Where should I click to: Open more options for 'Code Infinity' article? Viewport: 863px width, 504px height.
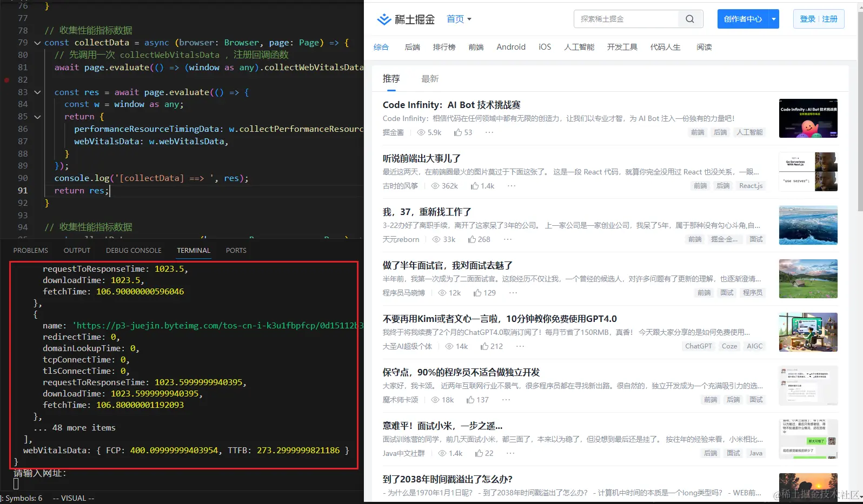[x=489, y=132]
